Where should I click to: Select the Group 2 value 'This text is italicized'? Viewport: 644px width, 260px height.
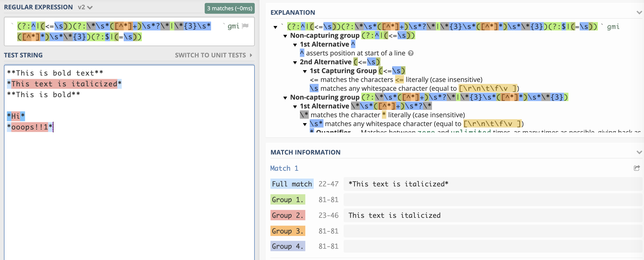[394, 215]
